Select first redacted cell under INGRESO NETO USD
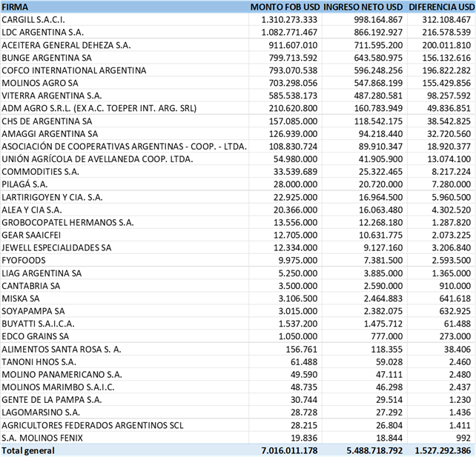The image size is (476, 457). [364, 19]
